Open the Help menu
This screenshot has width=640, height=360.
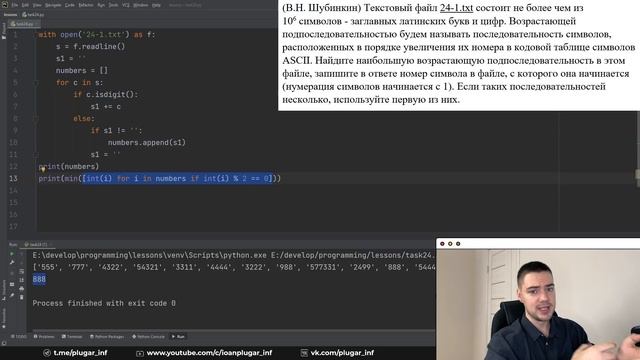tap(156, 5)
